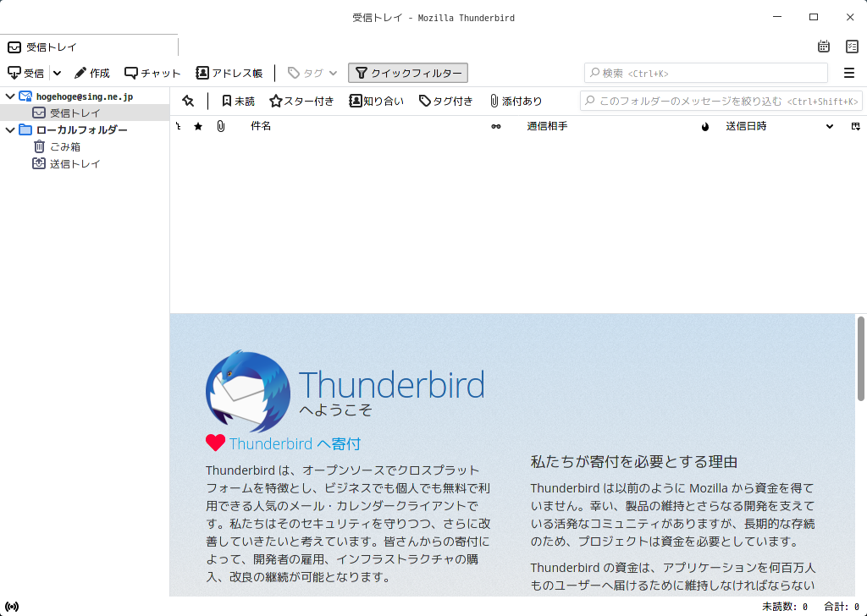Select the 受信トレイ tab

(x=89, y=47)
